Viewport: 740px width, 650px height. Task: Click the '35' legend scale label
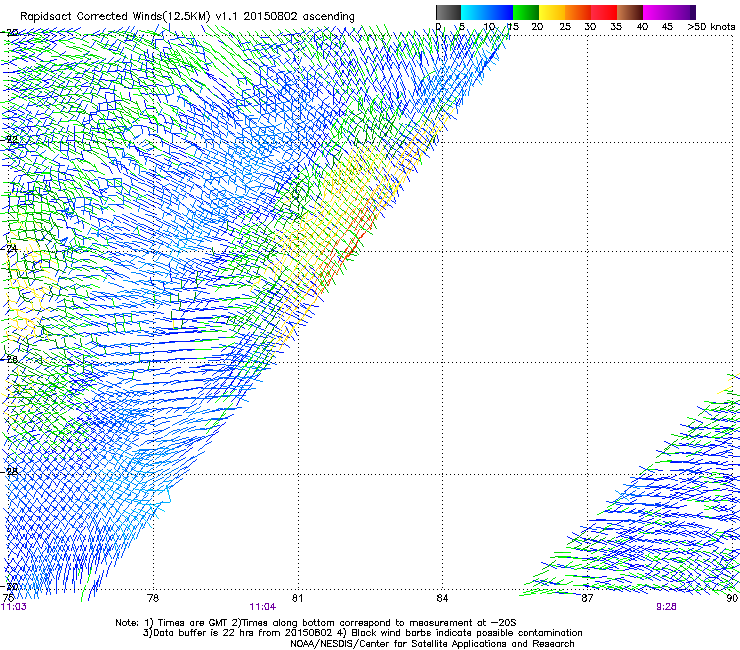click(616, 27)
